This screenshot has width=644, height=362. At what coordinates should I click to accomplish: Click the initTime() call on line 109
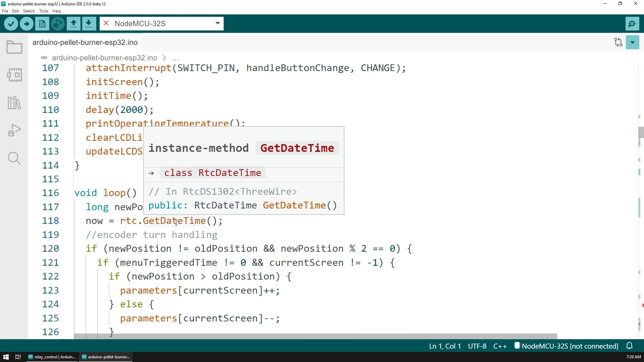117,96
